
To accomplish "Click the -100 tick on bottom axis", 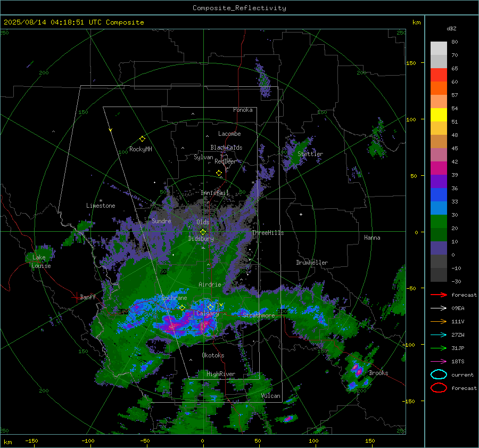I will tap(88, 441).
